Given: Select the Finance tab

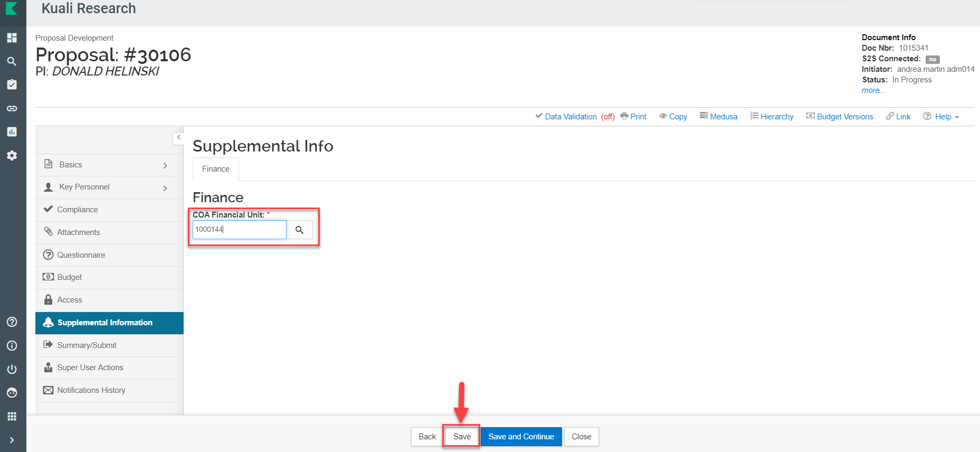Looking at the screenshot, I should 216,169.
